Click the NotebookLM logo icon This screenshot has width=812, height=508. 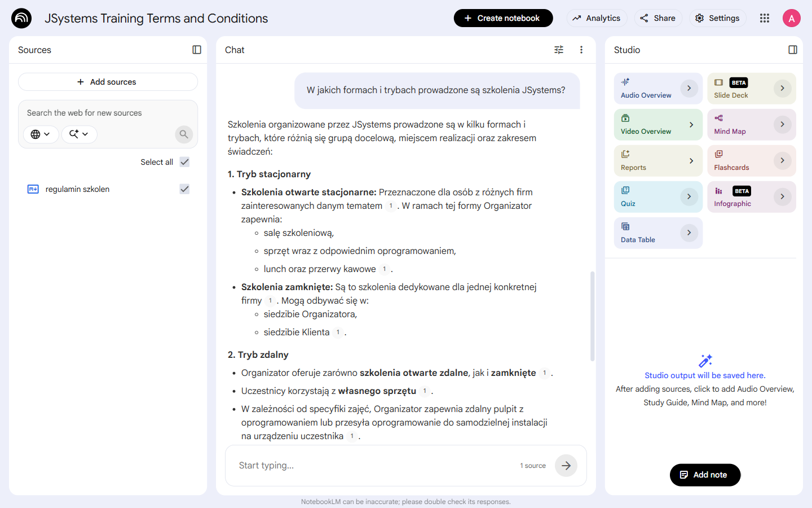point(21,18)
